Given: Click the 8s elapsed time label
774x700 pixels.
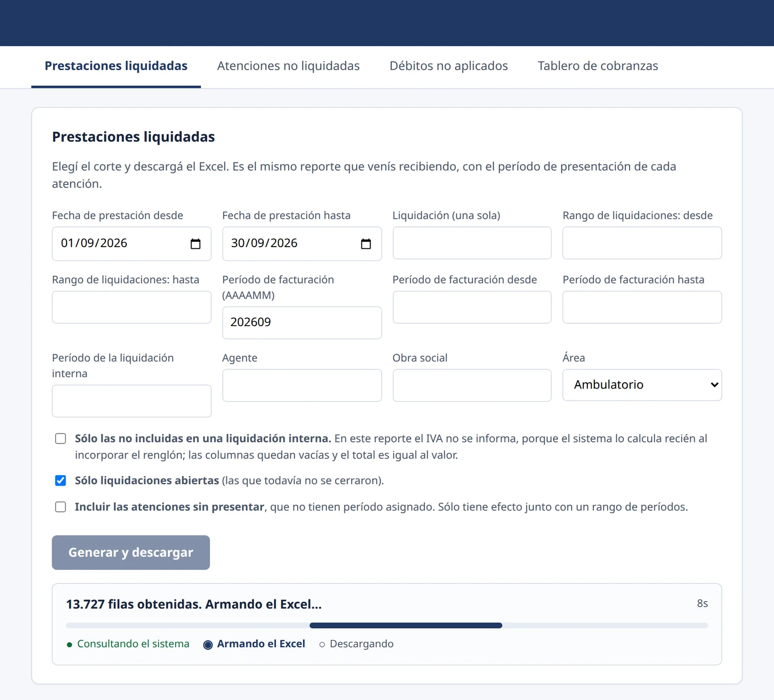Looking at the screenshot, I should click(x=702, y=604).
